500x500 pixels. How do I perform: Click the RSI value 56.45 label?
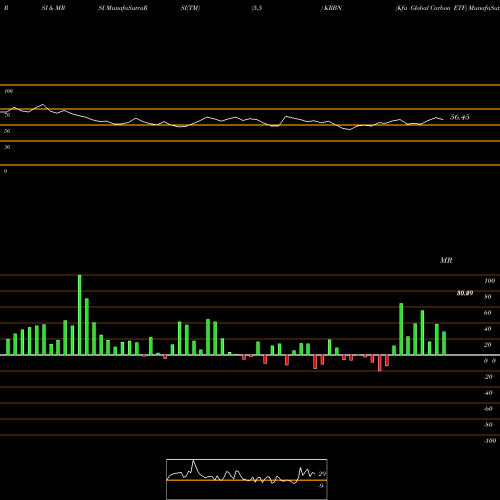[460, 117]
